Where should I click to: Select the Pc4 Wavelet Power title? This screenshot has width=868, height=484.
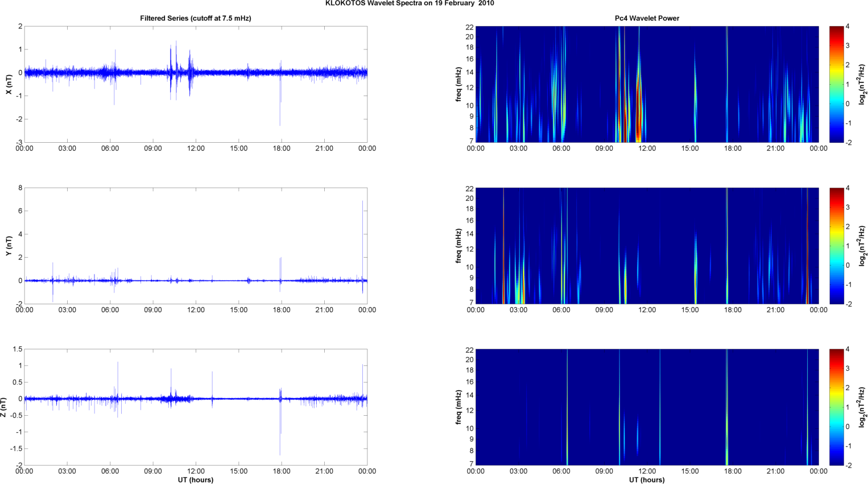point(647,18)
